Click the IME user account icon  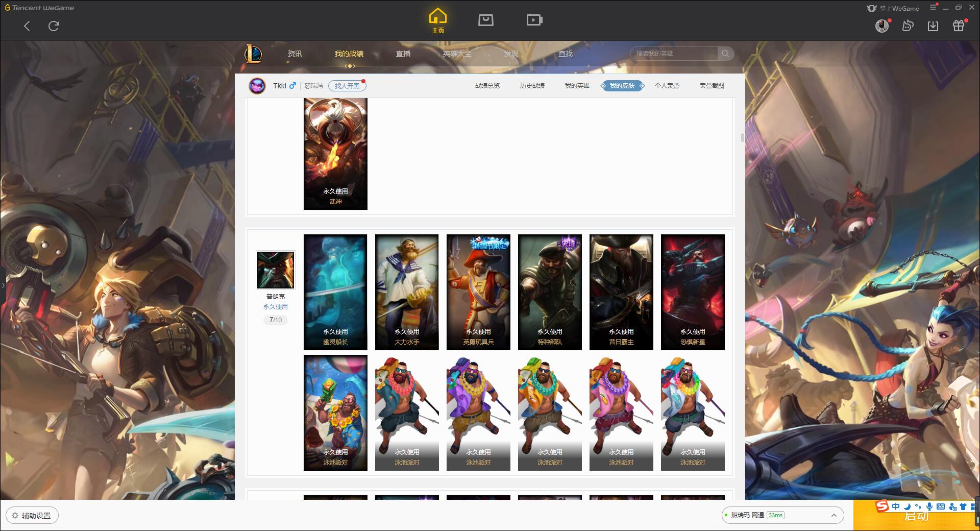[952, 506]
